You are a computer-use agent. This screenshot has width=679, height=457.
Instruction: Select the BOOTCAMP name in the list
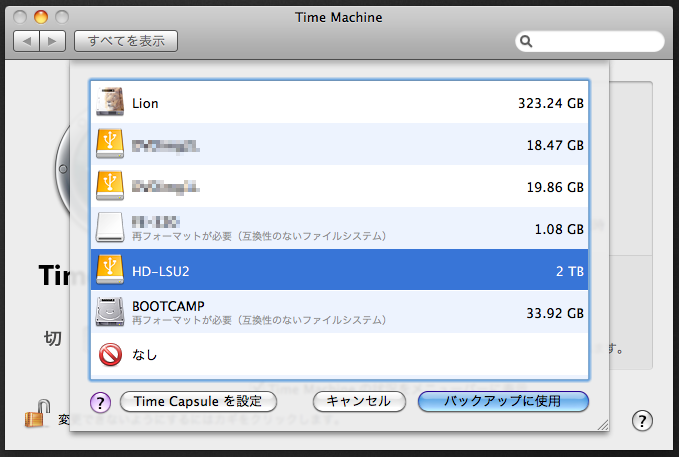coord(168,306)
